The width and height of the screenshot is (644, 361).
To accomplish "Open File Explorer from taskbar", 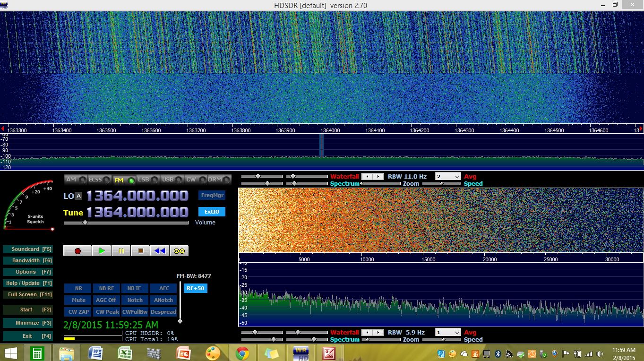I will point(66,353).
